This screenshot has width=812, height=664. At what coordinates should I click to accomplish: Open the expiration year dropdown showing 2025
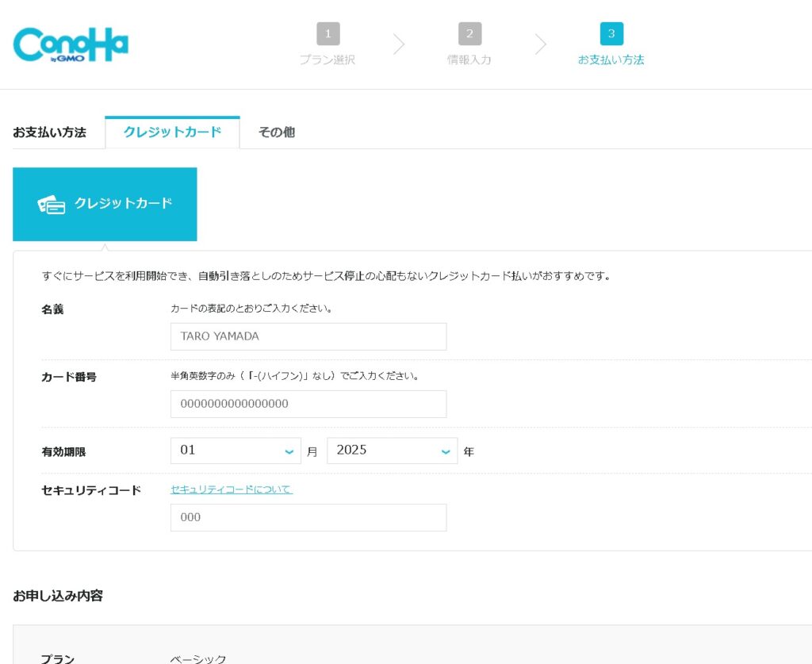pyautogui.click(x=392, y=451)
